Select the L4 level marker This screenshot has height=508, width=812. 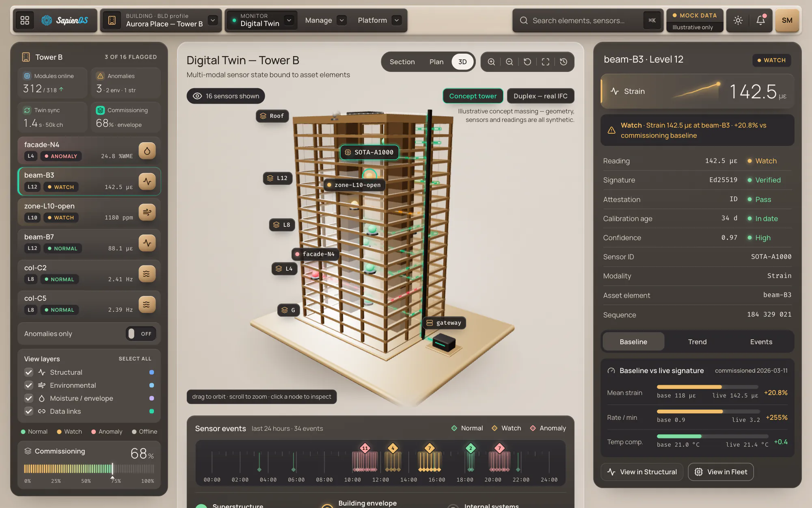pyautogui.click(x=284, y=269)
